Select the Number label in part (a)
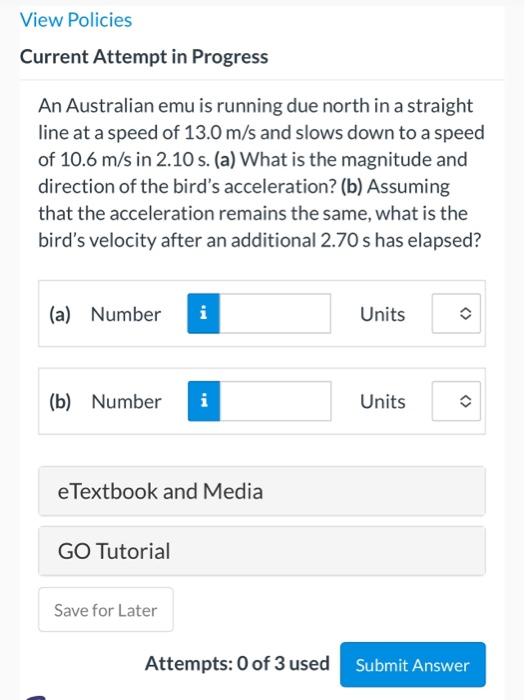This screenshot has height=700, width=525. 126,314
